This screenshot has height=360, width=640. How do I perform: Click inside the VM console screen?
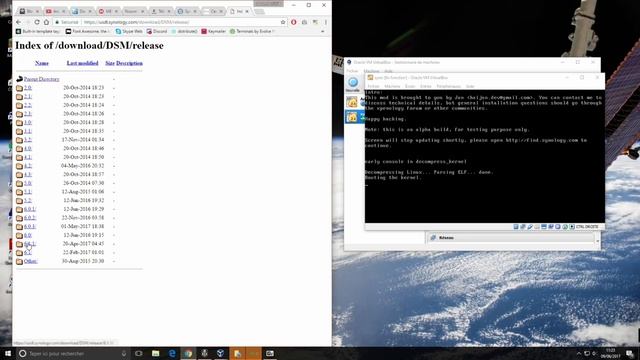tap(484, 156)
